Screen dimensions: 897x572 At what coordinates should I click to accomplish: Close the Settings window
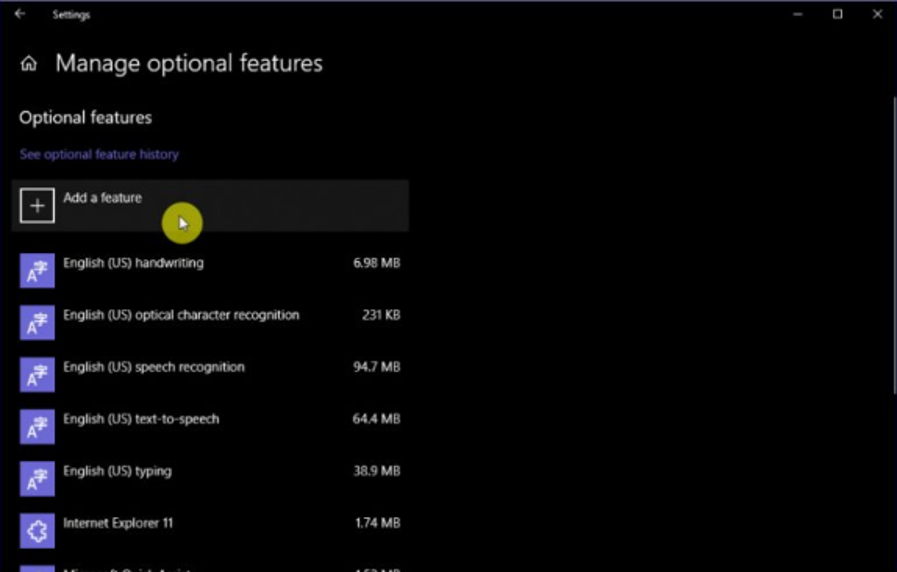[x=878, y=14]
